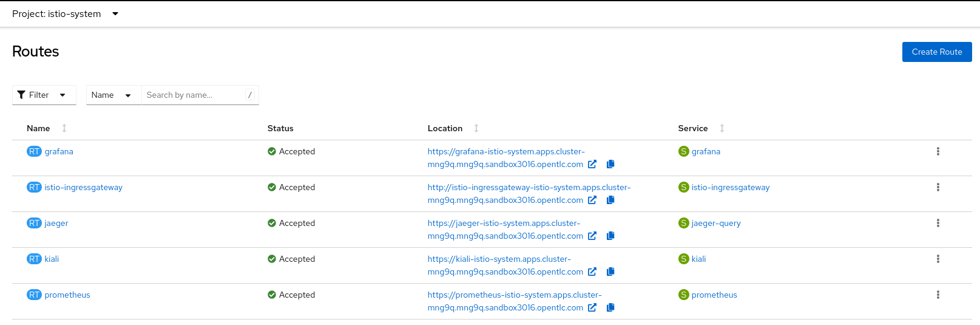Open the kebab menu for the prometheus route
Screen dimensions: 980x325
(938, 295)
